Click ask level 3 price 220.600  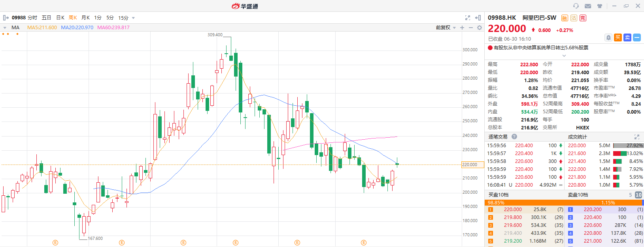[593, 225]
